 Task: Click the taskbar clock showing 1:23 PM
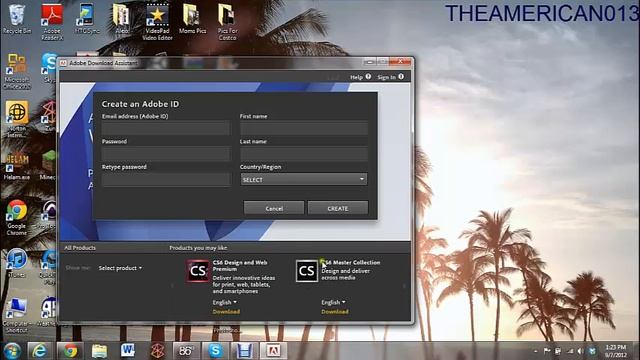[616, 351]
